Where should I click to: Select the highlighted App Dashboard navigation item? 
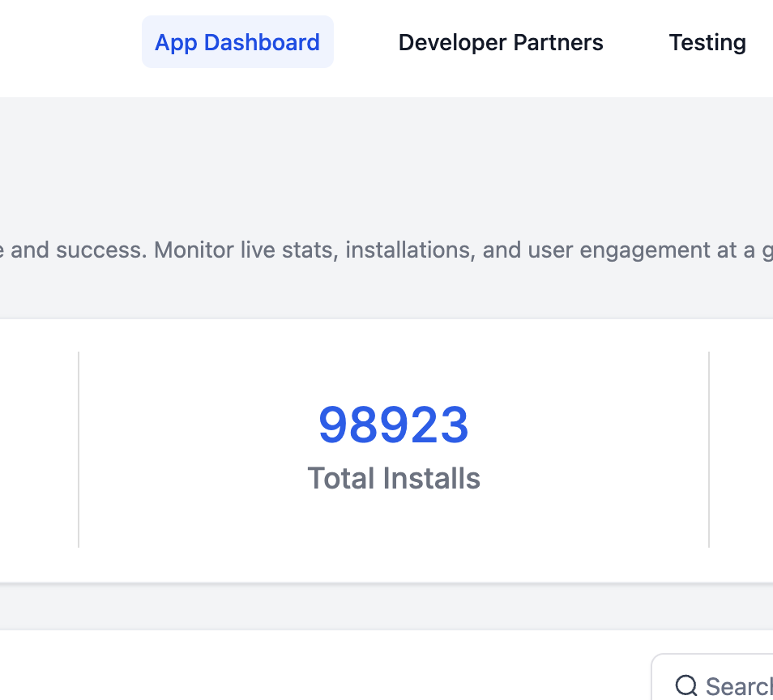click(x=237, y=41)
